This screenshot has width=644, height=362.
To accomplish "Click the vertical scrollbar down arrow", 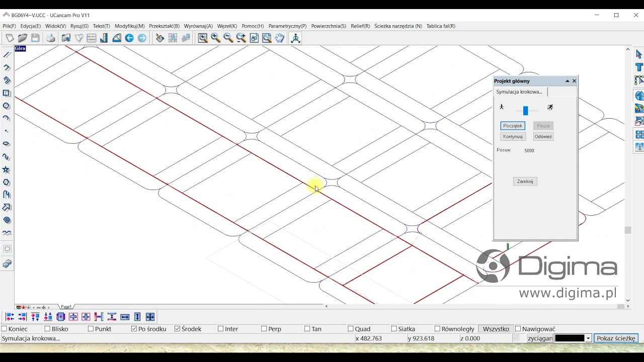I will point(628,301).
